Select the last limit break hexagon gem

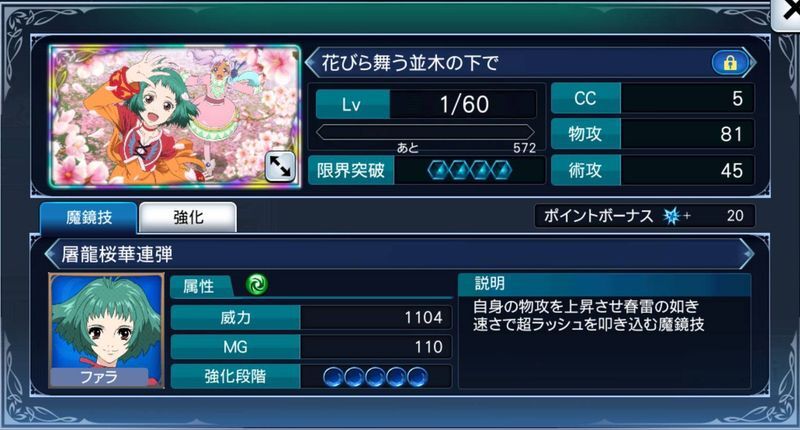click(501, 170)
